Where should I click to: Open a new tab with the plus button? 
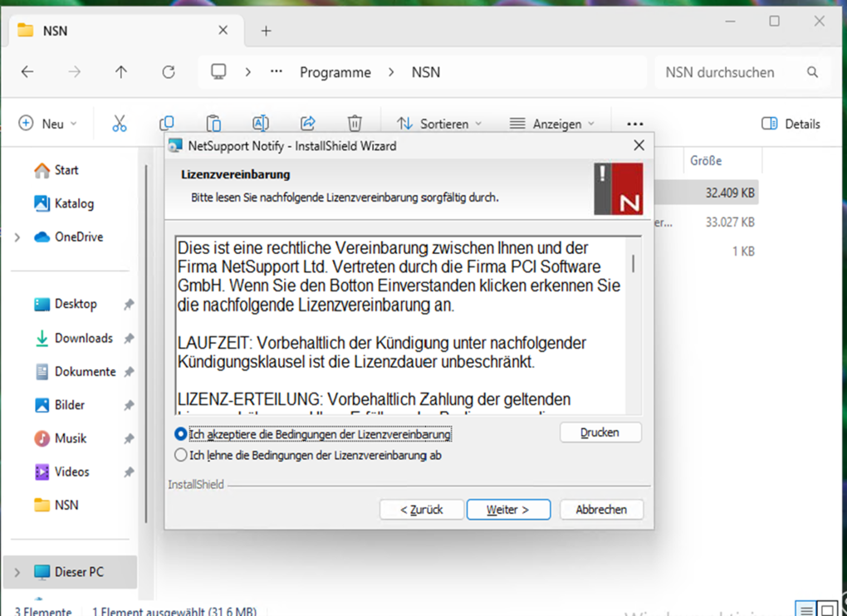pos(266,31)
